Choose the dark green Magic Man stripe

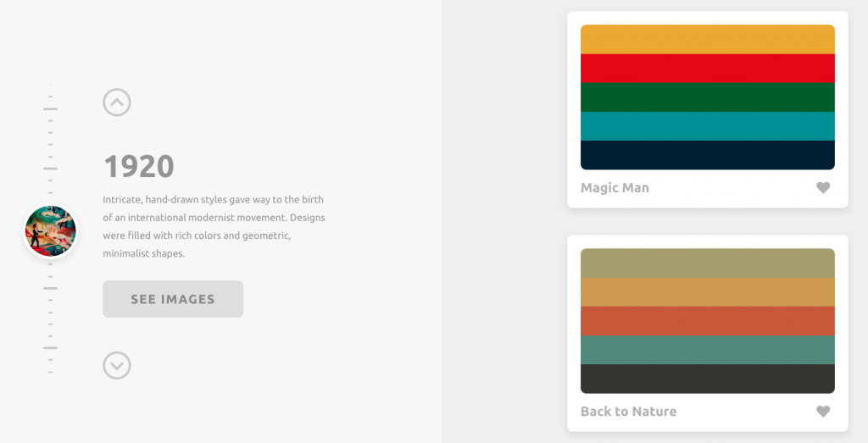coord(708,97)
